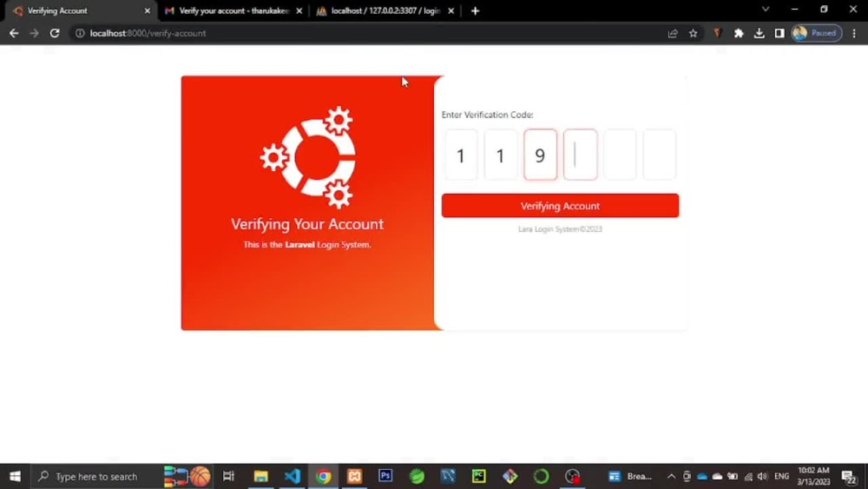
Task: Open the Windows Start menu
Action: pos(15,476)
